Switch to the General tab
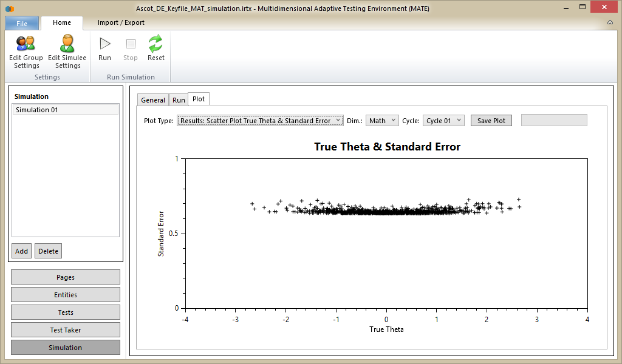This screenshot has height=364, width=622. pyautogui.click(x=153, y=100)
